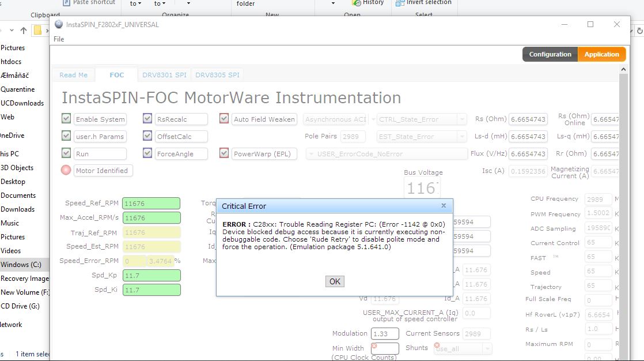Click the Spd_Kp input field

(151, 276)
